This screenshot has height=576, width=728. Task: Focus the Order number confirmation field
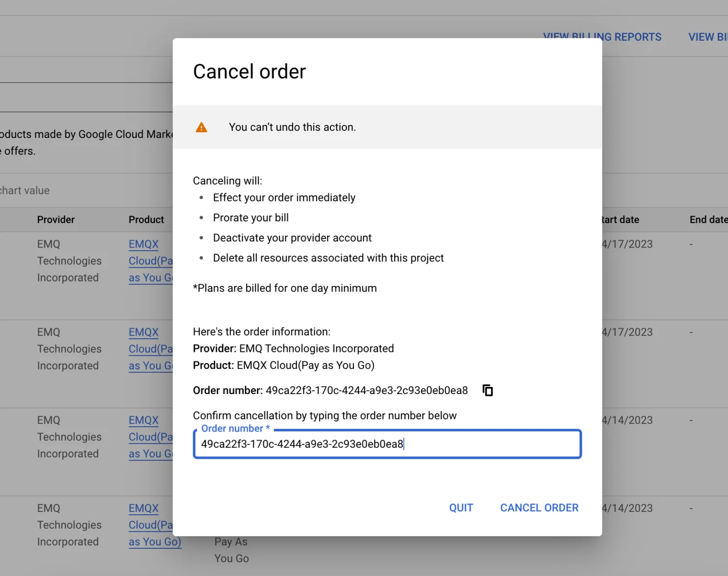(x=387, y=444)
